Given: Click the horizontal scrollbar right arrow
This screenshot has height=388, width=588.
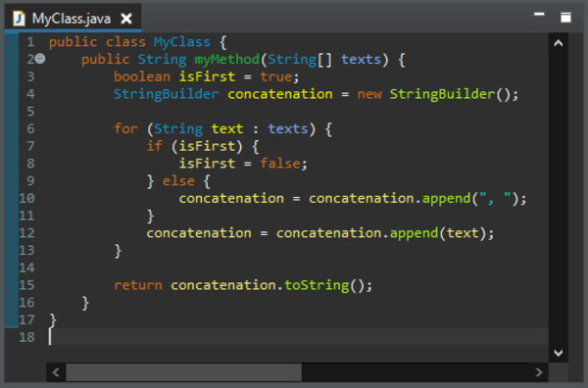Looking at the screenshot, I should pos(538,372).
